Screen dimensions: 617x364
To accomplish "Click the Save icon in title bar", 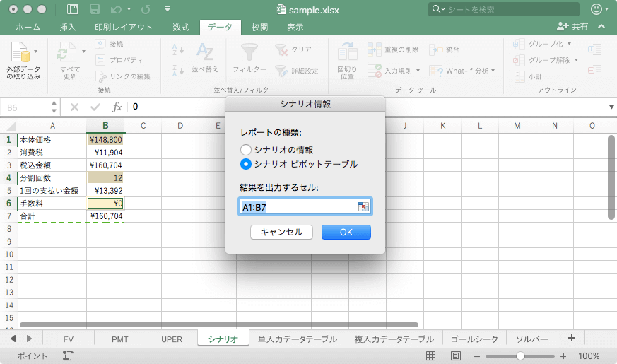I will click(95, 9).
